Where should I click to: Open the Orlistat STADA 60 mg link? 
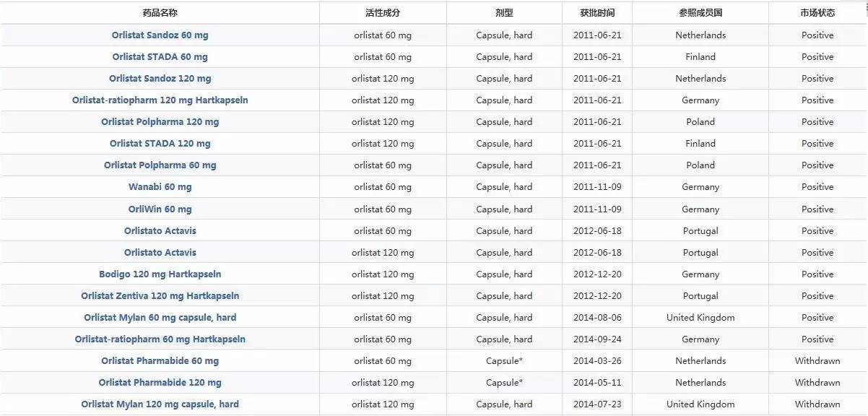(x=160, y=56)
